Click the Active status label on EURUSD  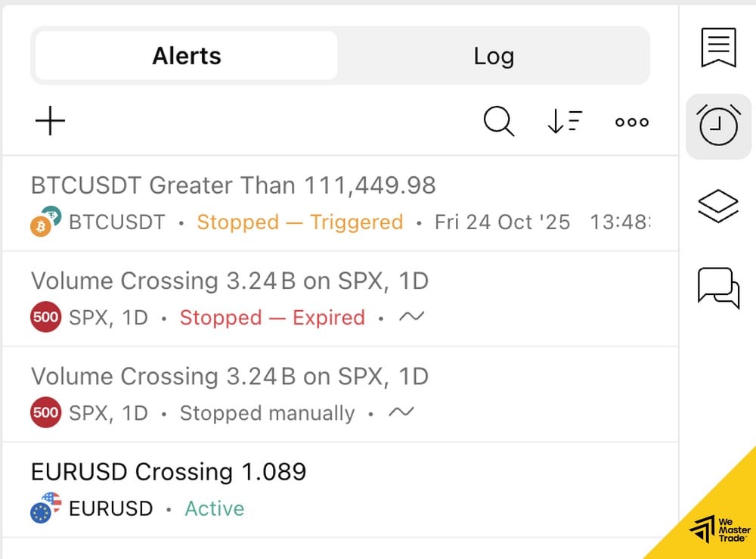[x=215, y=508]
